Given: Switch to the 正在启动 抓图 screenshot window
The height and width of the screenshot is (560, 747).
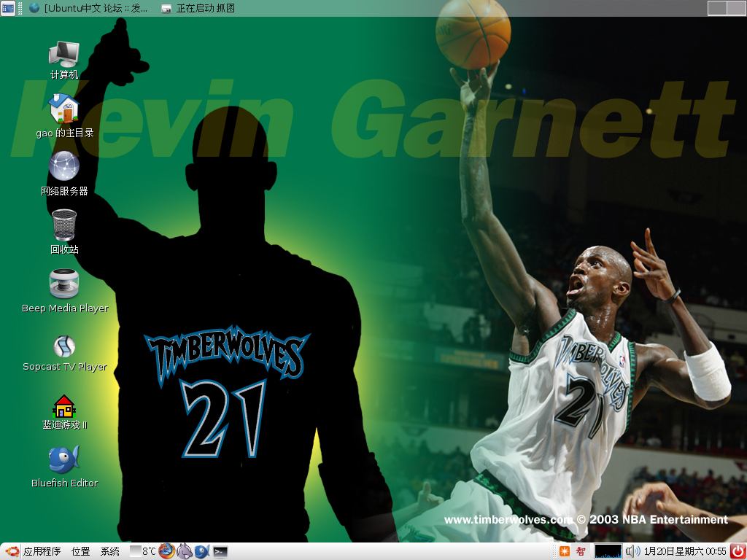Looking at the screenshot, I should click(198, 8).
